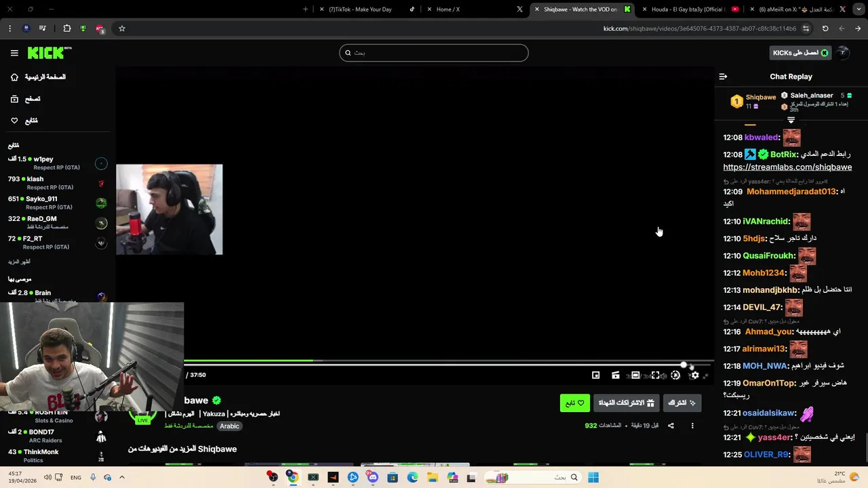The height and width of the screenshot is (488, 868).
Task: Click the Arabic language tag
Action: click(229, 426)
